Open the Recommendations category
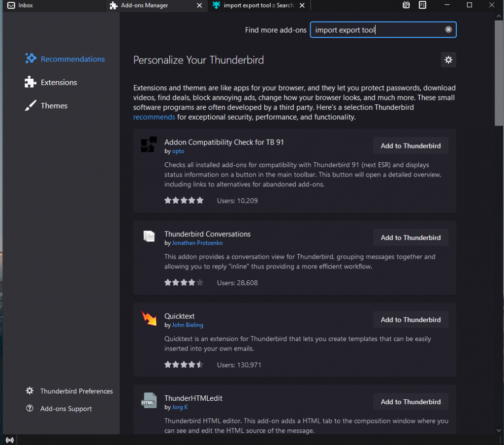The width and height of the screenshot is (504, 445). (x=65, y=59)
